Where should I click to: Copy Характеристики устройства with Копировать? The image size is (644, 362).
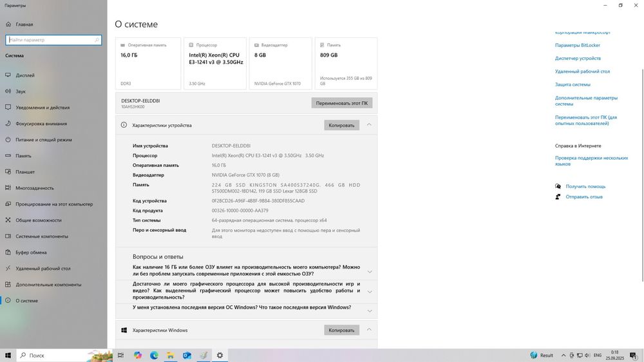pos(341,126)
